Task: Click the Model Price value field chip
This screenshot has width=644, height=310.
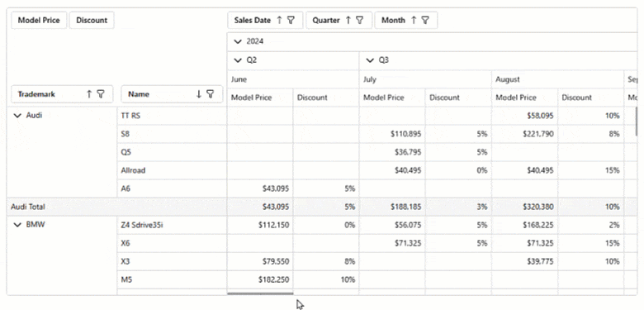Action: pyautogui.click(x=39, y=20)
